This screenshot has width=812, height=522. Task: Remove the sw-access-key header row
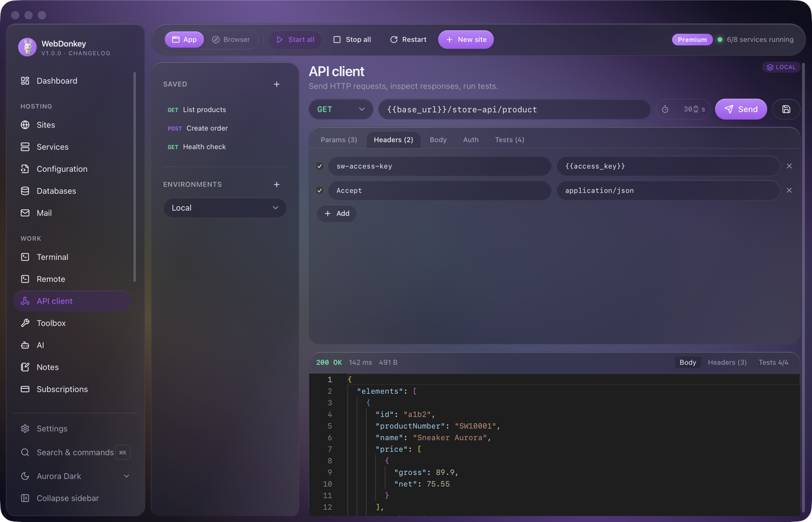tap(789, 166)
